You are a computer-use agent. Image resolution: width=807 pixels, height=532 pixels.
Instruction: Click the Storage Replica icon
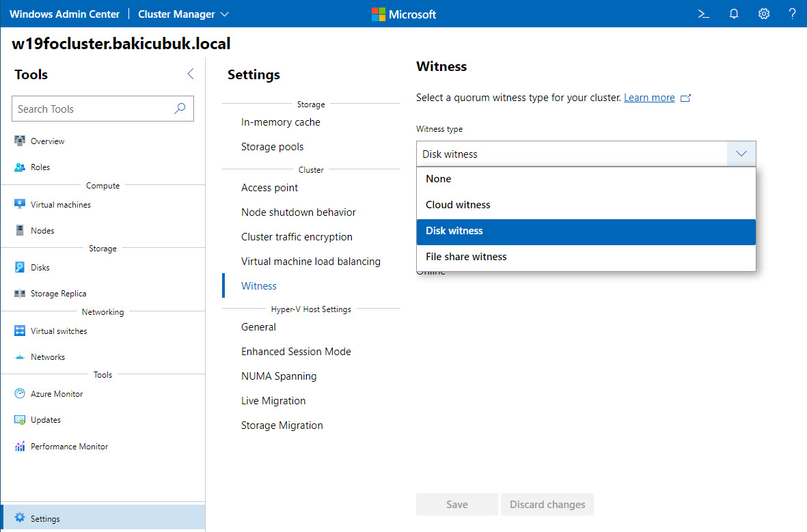tap(20, 293)
